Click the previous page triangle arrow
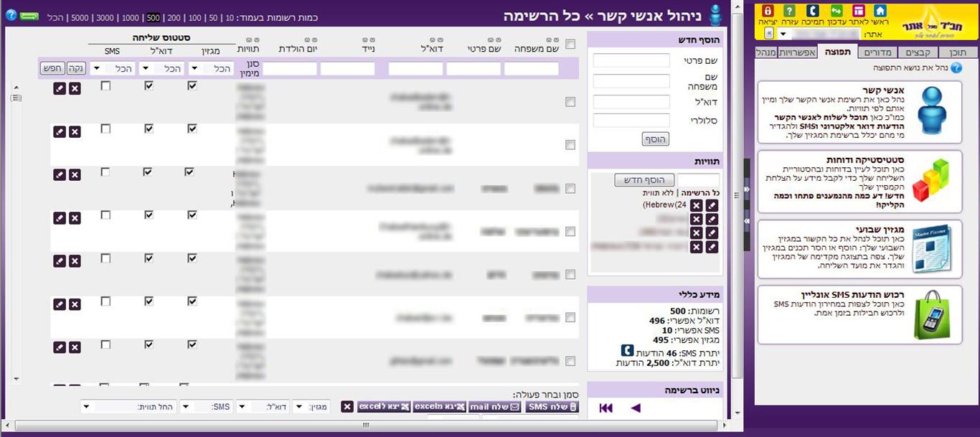 635,408
